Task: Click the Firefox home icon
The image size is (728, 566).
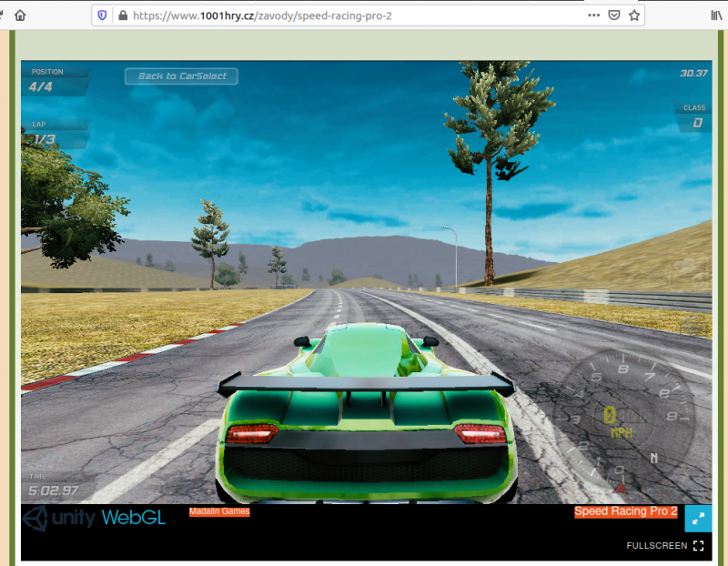Action: click(x=20, y=15)
